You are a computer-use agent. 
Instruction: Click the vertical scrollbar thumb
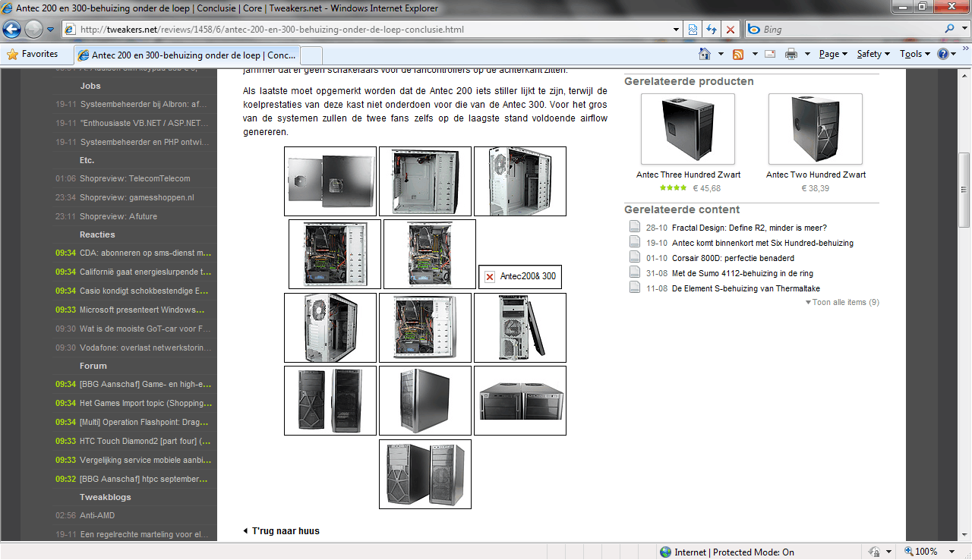965,190
